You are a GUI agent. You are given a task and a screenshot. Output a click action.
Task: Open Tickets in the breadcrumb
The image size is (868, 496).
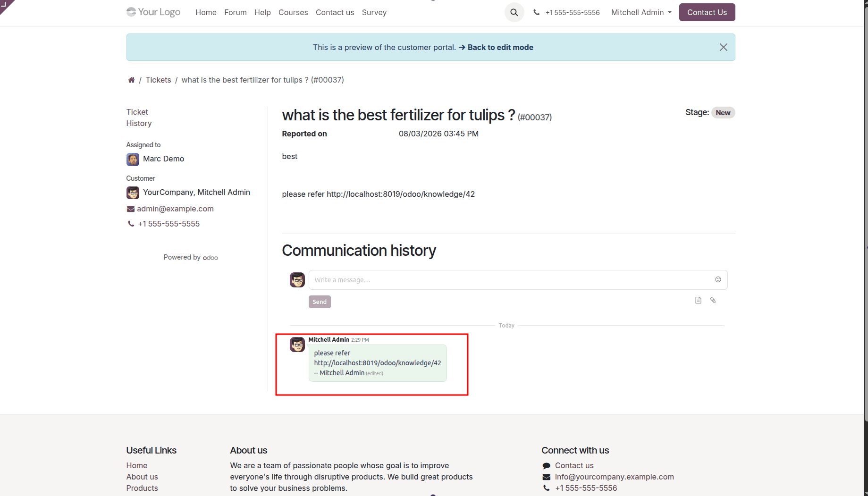coord(158,80)
